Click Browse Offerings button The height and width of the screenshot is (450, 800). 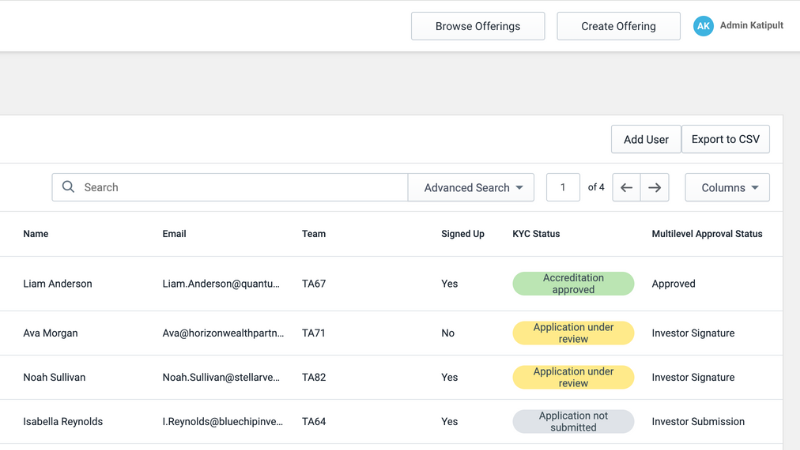[x=477, y=26]
